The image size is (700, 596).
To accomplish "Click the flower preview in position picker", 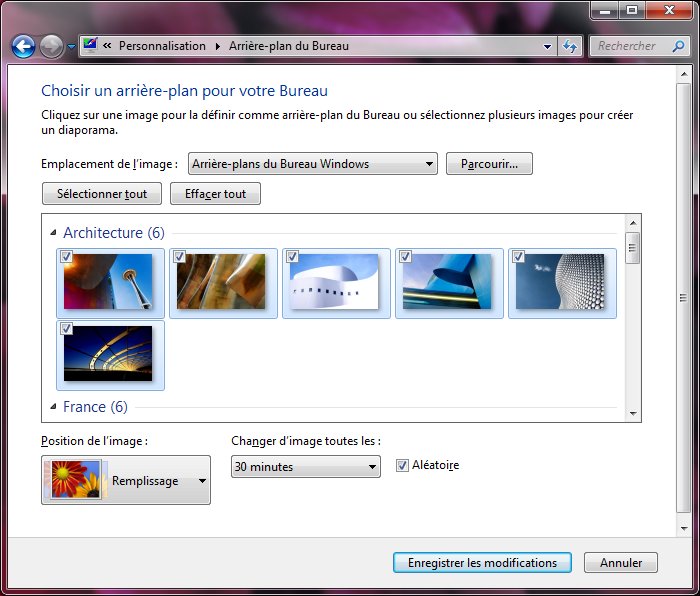I will 75,480.
